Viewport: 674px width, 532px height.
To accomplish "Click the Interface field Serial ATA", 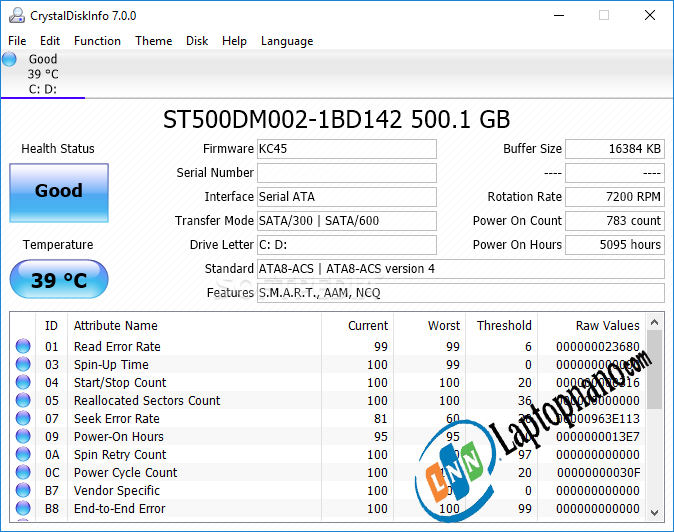I will (x=347, y=197).
